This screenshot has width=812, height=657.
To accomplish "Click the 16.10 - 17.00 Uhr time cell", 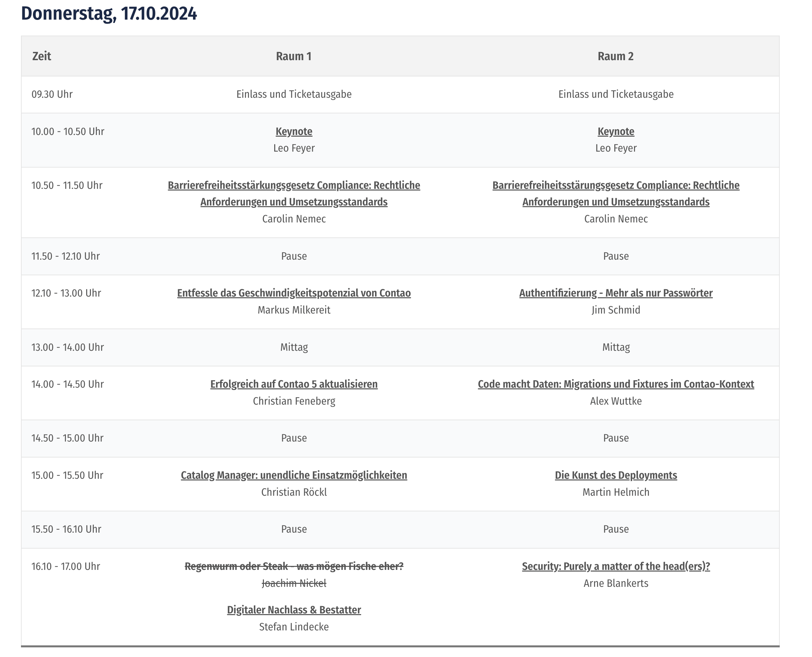I will coord(66,566).
